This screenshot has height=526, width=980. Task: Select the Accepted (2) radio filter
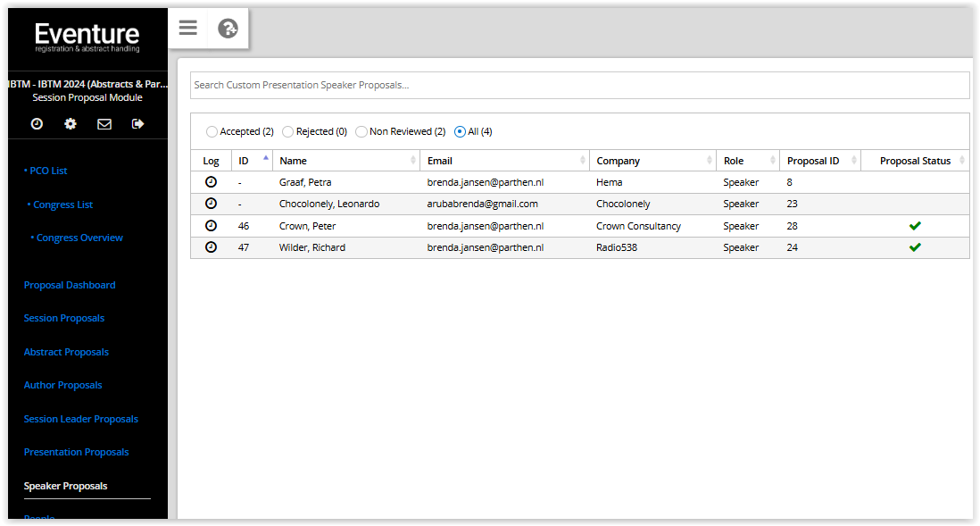pos(212,131)
